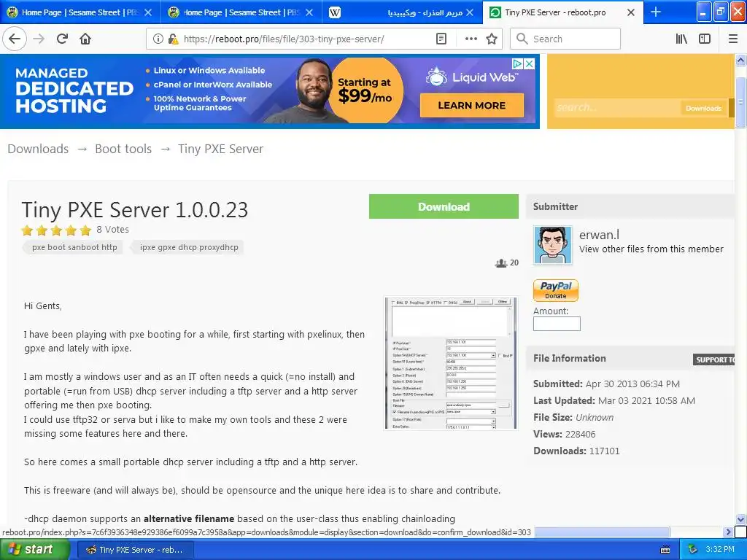The width and height of the screenshot is (747, 560).
Task: Click View other files from this member
Action: click(x=651, y=249)
